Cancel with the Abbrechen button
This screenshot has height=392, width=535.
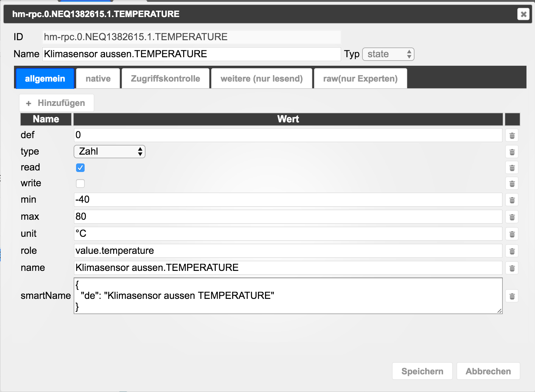click(488, 371)
